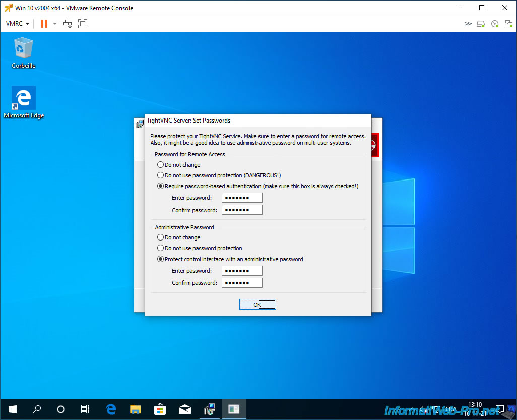Click the hard disk device icon
This screenshot has height=420, width=517.
click(x=481, y=24)
